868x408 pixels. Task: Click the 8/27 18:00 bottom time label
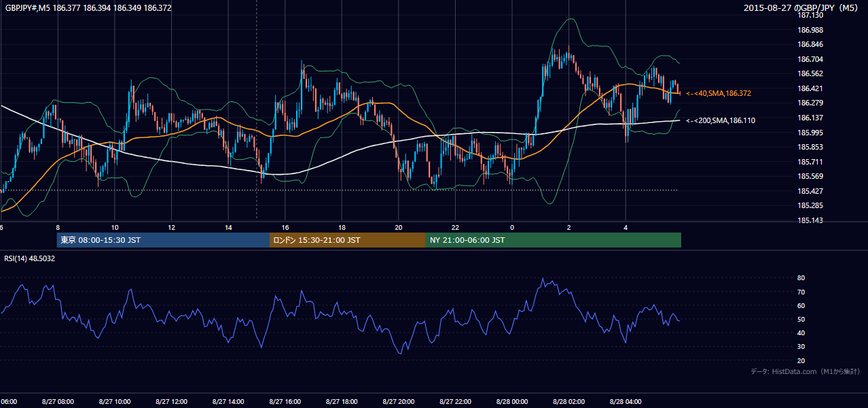pyautogui.click(x=342, y=402)
